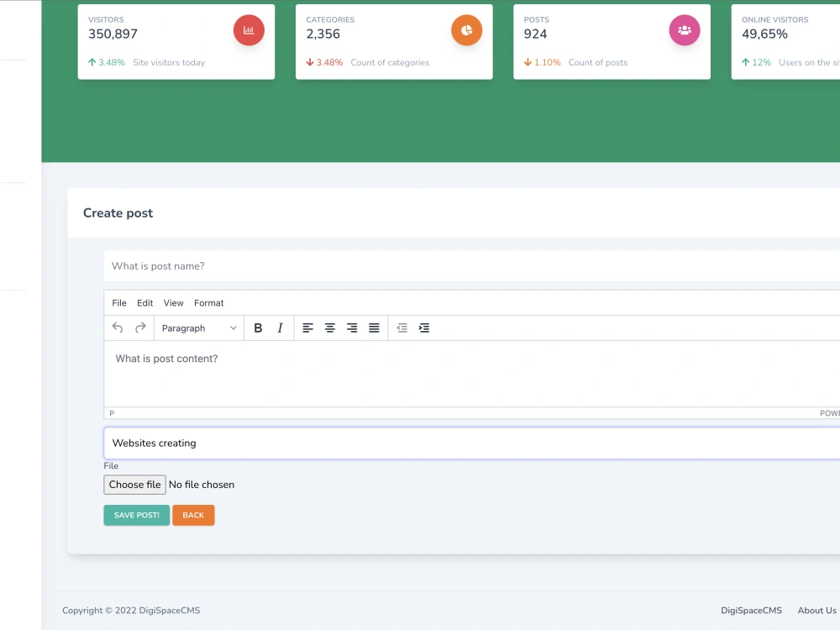Screen dimensions: 840x630
Task: Click the P element path in editor status bar
Action: coord(112,413)
